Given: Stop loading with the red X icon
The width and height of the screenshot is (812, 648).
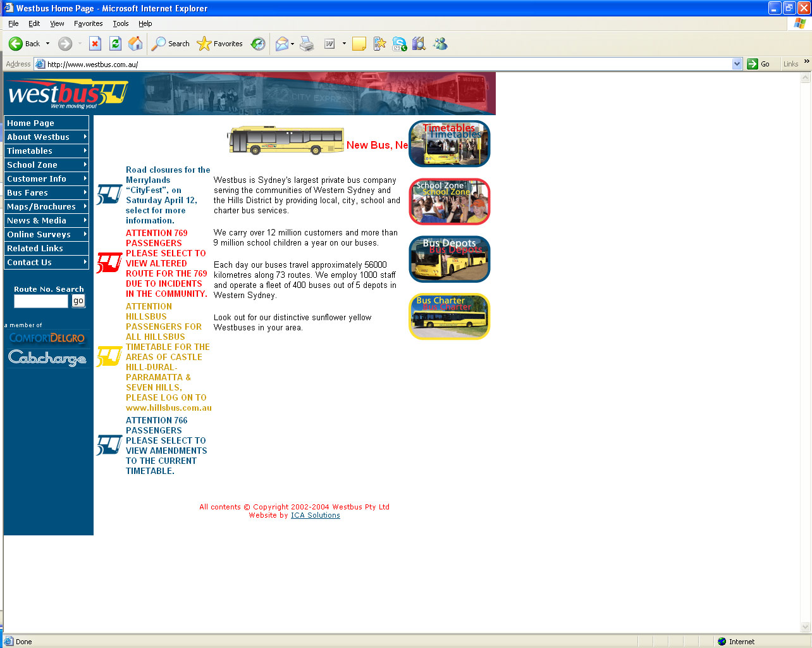Looking at the screenshot, I should tap(95, 44).
